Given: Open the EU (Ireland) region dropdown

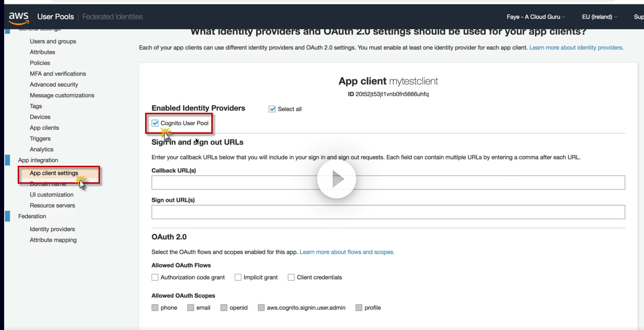Looking at the screenshot, I should tap(599, 17).
